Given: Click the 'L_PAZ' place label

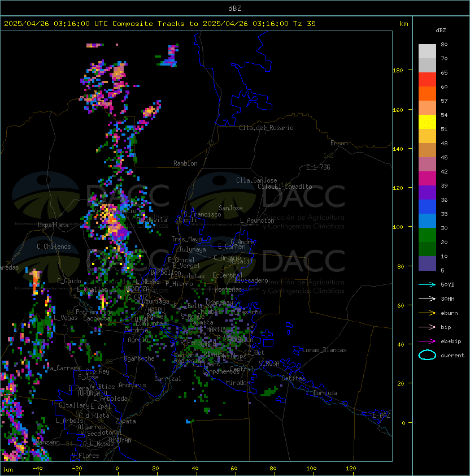Looking at the screenshot, I should click(381, 416).
